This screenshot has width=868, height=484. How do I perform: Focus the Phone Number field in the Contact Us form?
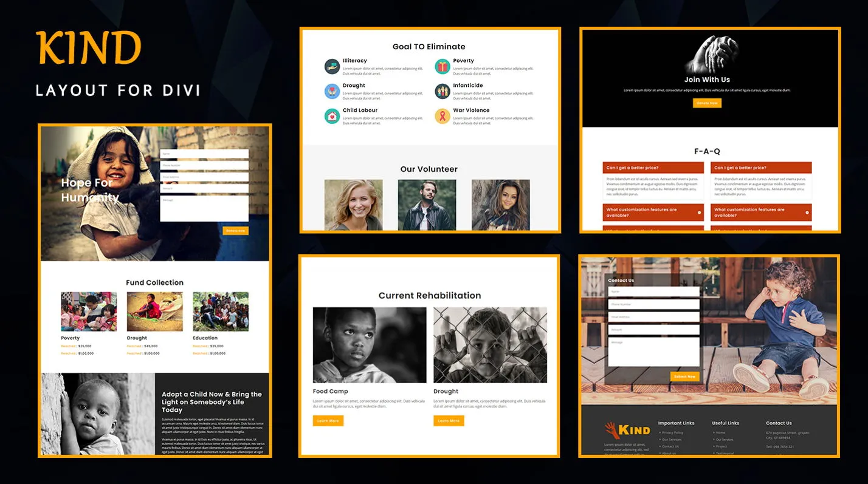(653, 304)
